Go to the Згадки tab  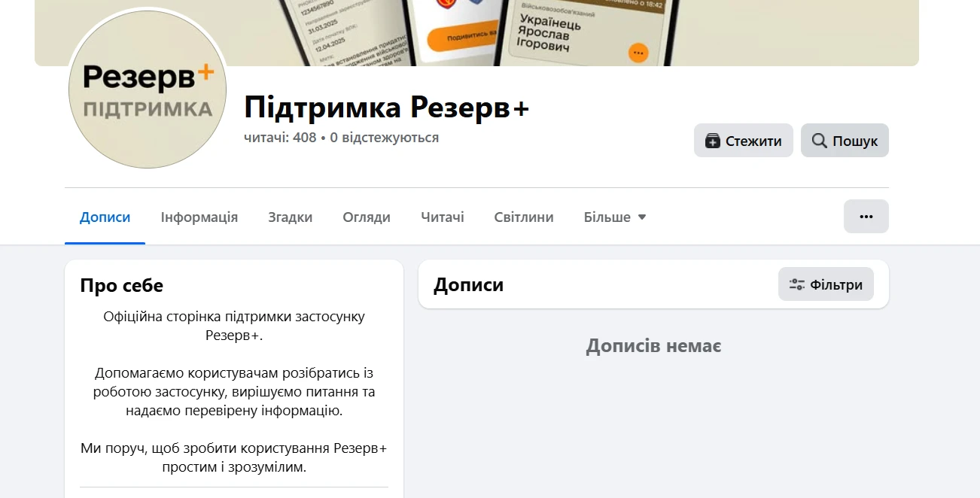point(291,217)
